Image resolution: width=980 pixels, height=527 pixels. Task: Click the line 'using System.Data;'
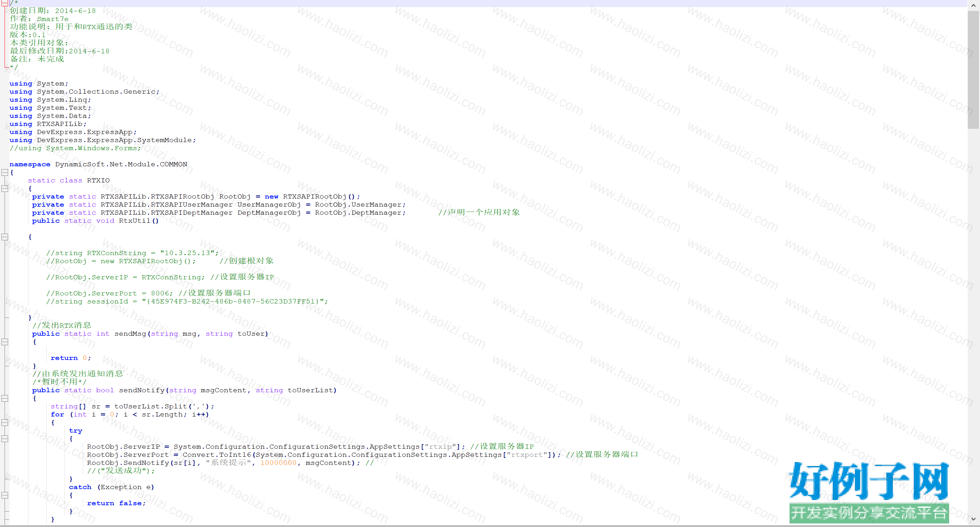50,116
